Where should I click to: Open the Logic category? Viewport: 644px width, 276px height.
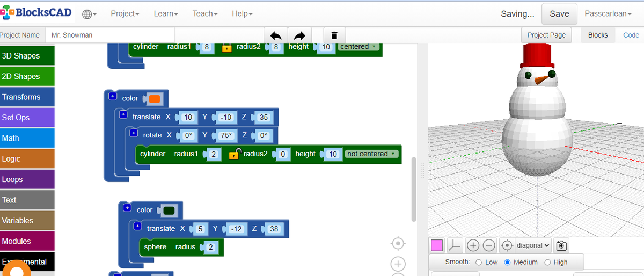click(x=27, y=159)
